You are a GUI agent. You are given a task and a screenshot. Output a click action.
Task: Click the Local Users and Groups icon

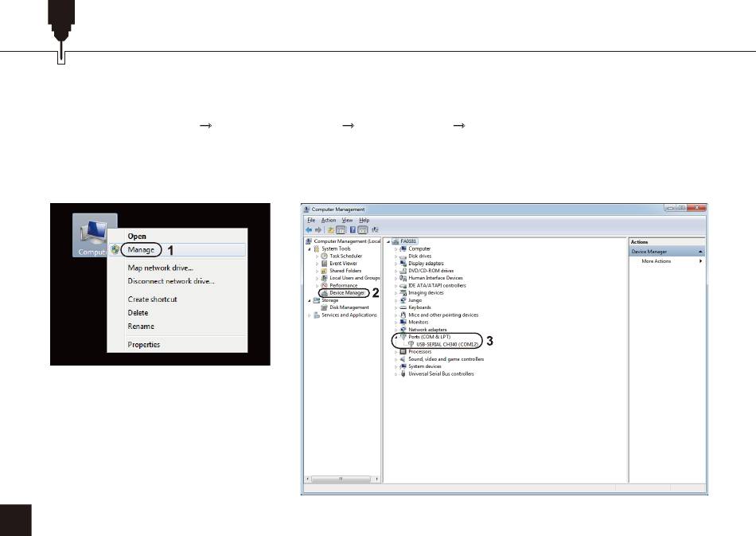click(325, 278)
